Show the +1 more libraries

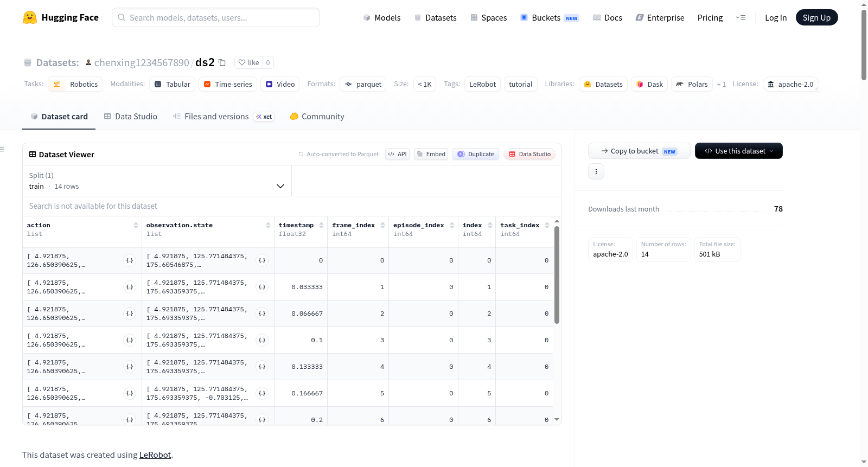721,84
